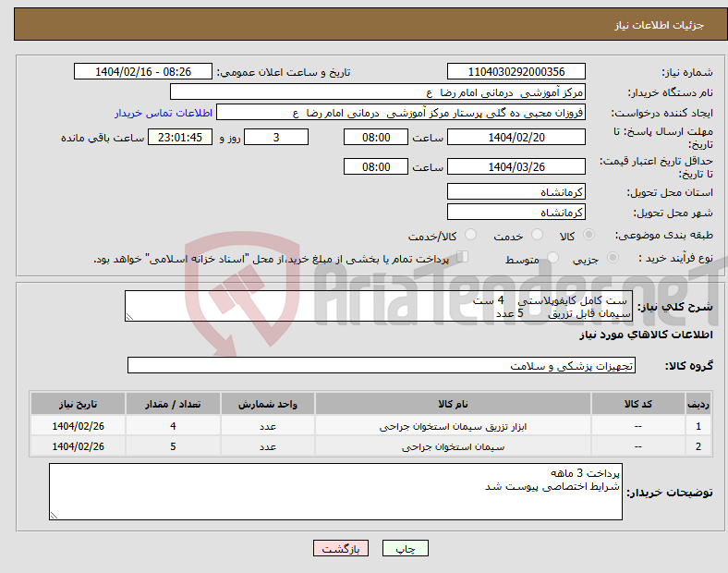The width and height of the screenshot is (728, 573).
Task: Click the کد کالا column header
Action: click(638, 404)
